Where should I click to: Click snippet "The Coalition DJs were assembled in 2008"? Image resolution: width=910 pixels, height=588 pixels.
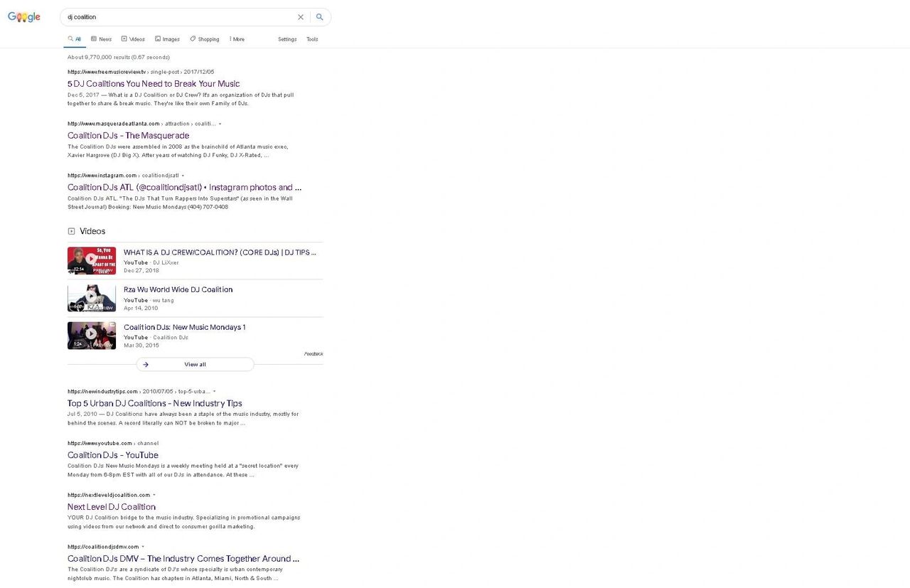pyautogui.click(x=178, y=151)
